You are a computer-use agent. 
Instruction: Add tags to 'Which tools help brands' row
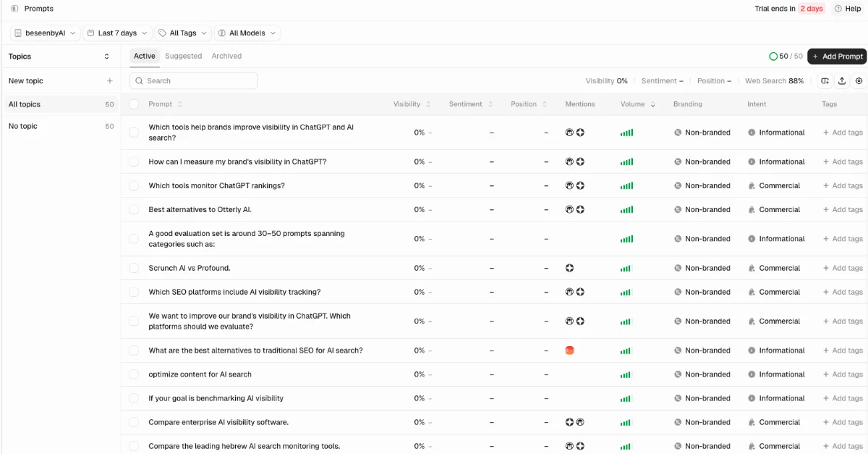coord(843,133)
